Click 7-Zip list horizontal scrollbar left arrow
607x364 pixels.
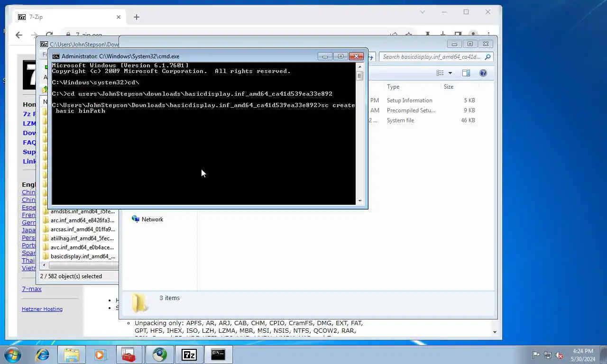pos(45,265)
